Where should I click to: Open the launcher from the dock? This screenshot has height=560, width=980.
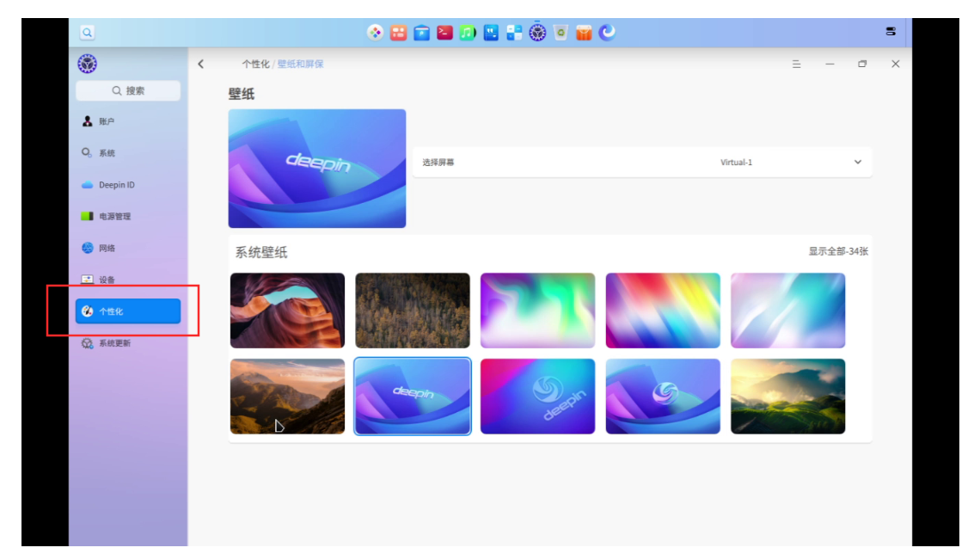(375, 33)
